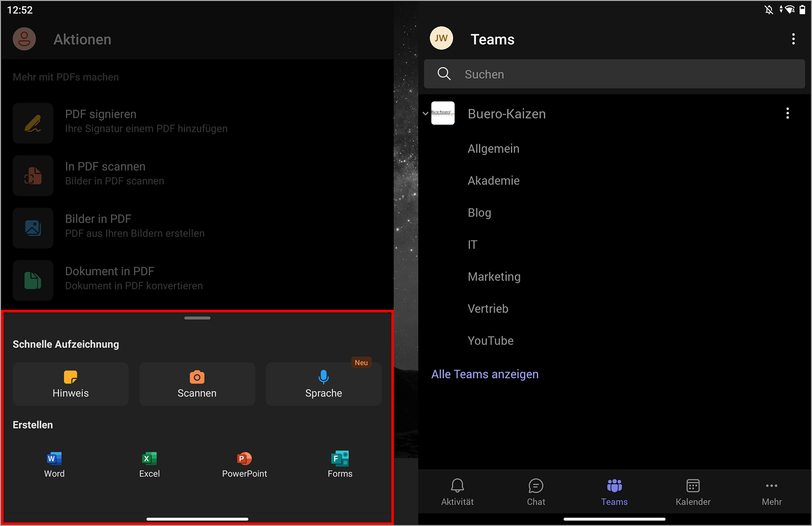Open the Allgemein channel
812x526 pixels.
point(493,148)
